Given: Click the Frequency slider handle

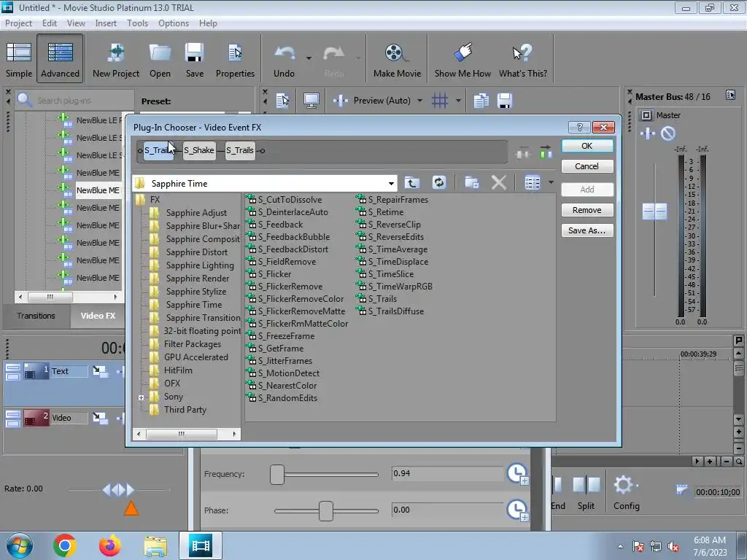Looking at the screenshot, I should [276, 474].
